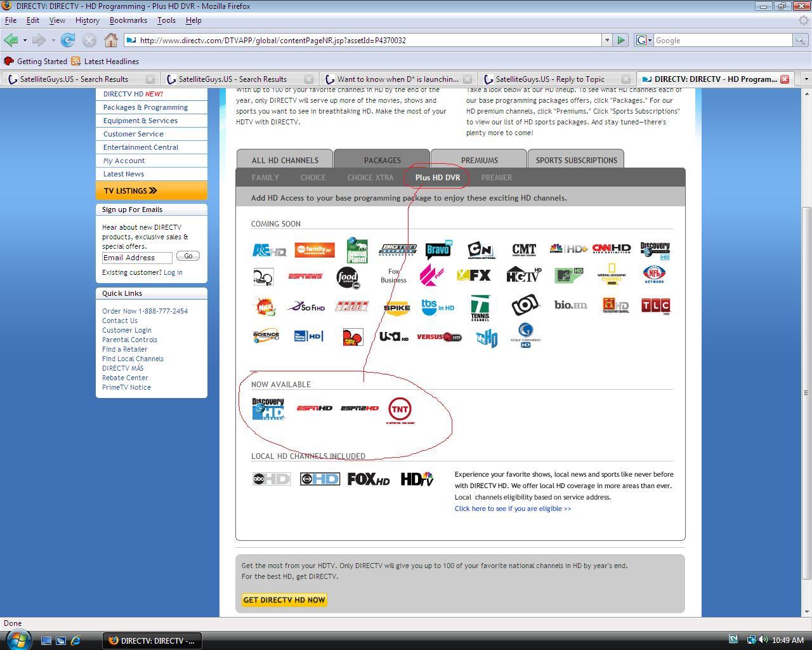
Task: Click the green Go arrow beside address bar
Action: click(x=621, y=40)
